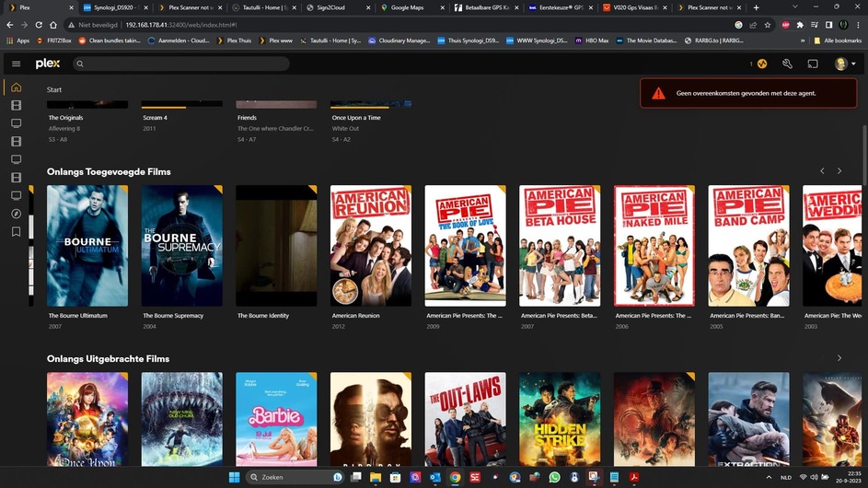Bookmark this page with star icon
Image resolution: width=868 pixels, height=488 pixels.
pyautogui.click(x=768, y=25)
